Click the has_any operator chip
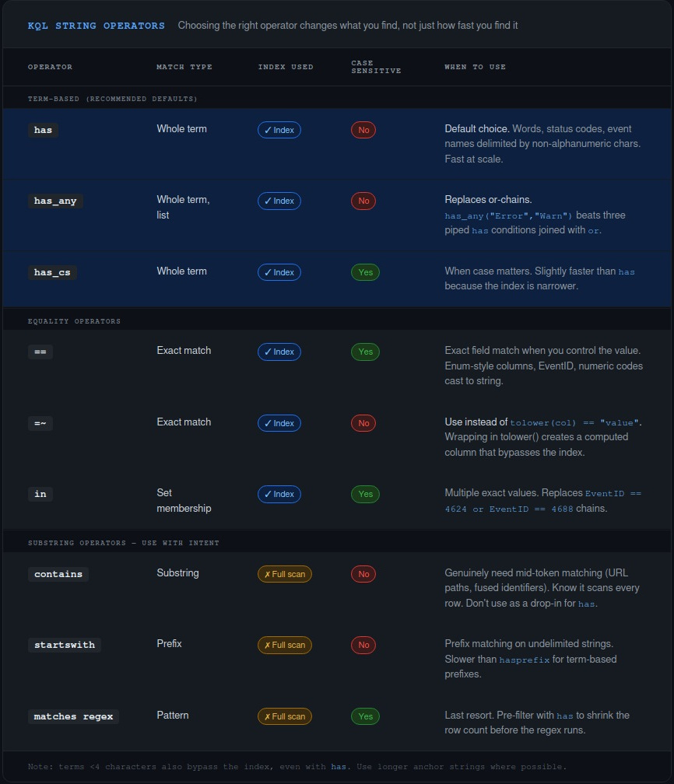This screenshot has width=674, height=784. click(55, 201)
